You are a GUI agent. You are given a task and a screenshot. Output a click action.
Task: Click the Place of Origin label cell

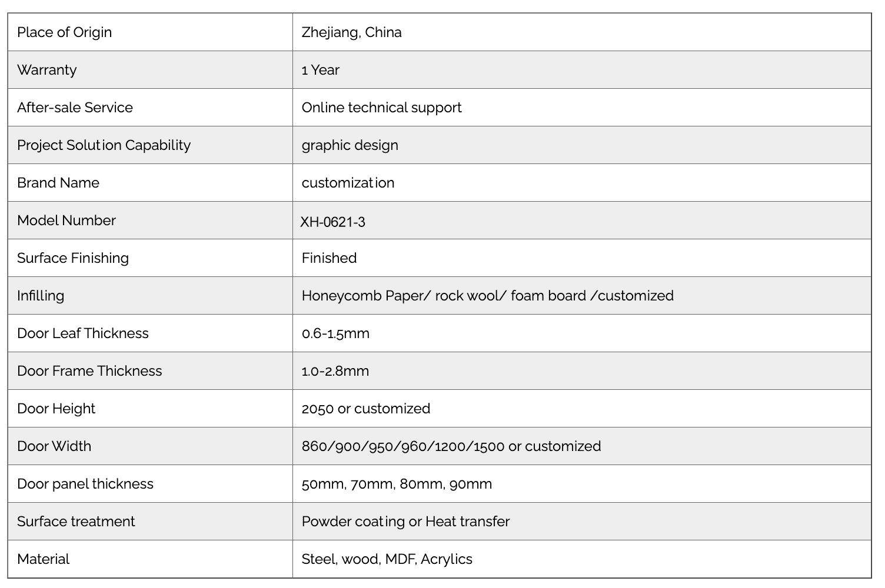(150, 32)
